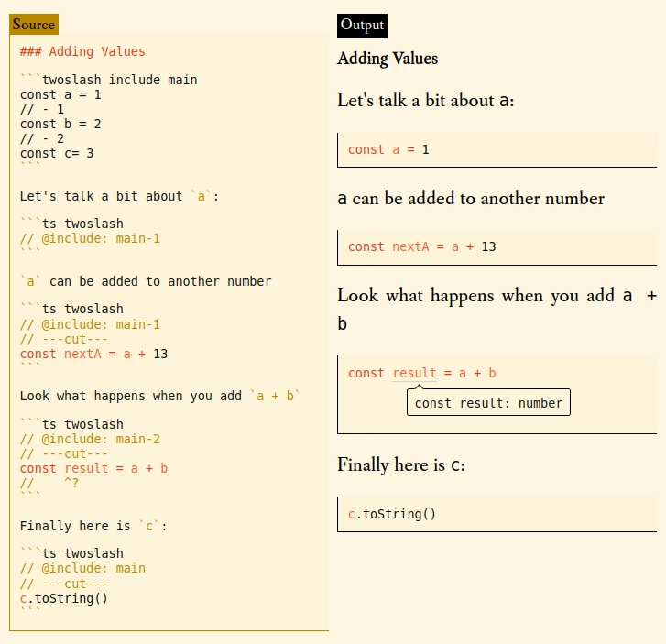
Task: Click the '// - 1' comment line
Action: tap(42, 109)
